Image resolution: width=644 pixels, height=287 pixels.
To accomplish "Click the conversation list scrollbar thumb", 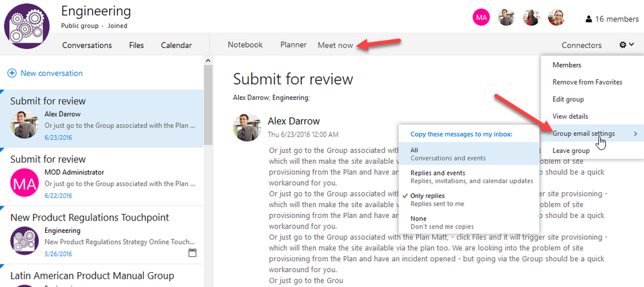I will tap(208, 105).
